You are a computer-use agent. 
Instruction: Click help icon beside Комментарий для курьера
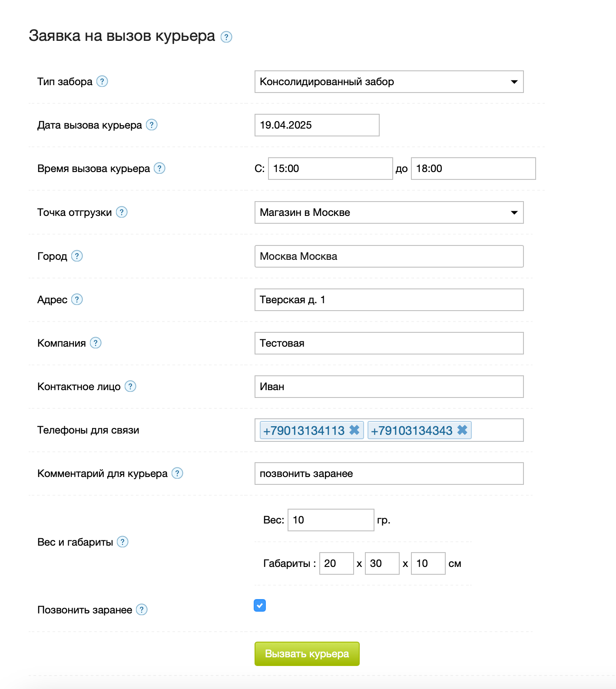177,473
